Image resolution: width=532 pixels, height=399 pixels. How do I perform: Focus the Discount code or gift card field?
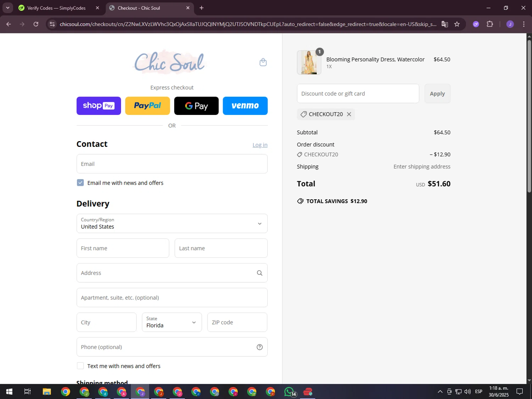pos(358,94)
